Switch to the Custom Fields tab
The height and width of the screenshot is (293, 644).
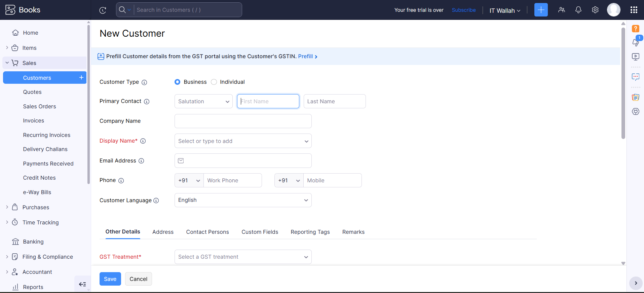(x=260, y=232)
